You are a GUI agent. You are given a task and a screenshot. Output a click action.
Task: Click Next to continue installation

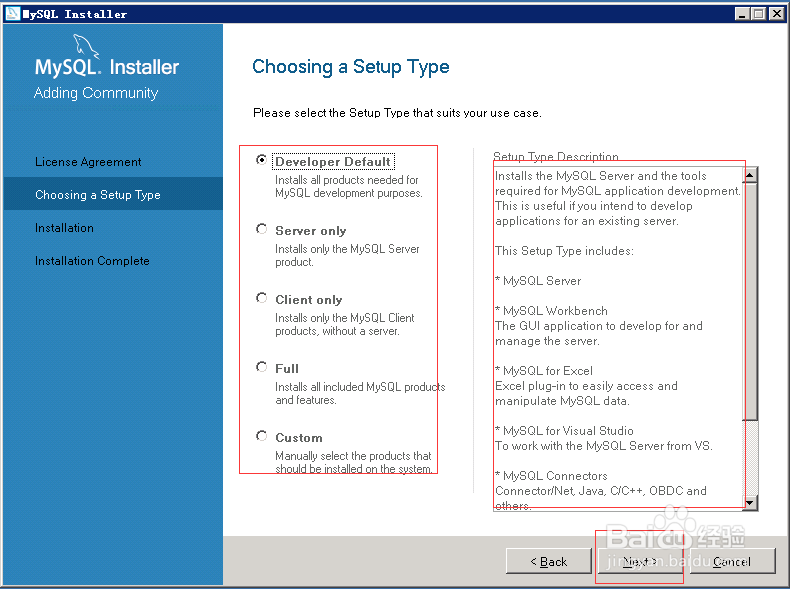click(x=640, y=561)
